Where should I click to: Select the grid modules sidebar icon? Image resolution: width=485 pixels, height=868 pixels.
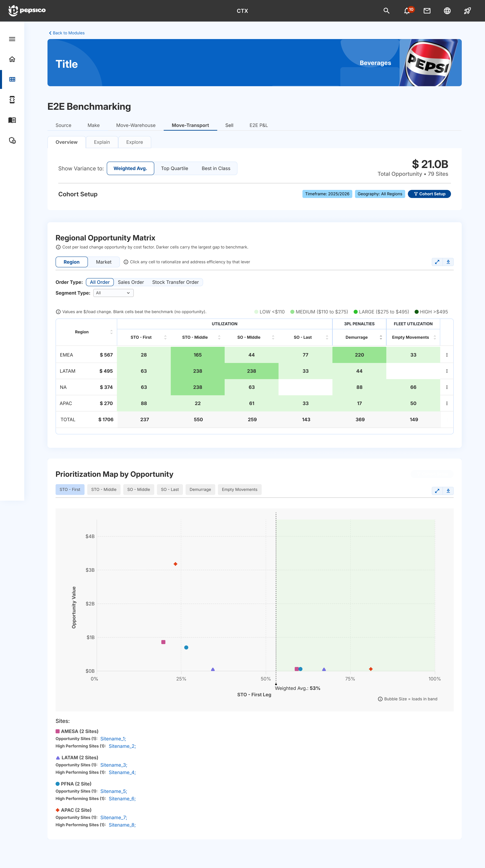[x=12, y=79]
